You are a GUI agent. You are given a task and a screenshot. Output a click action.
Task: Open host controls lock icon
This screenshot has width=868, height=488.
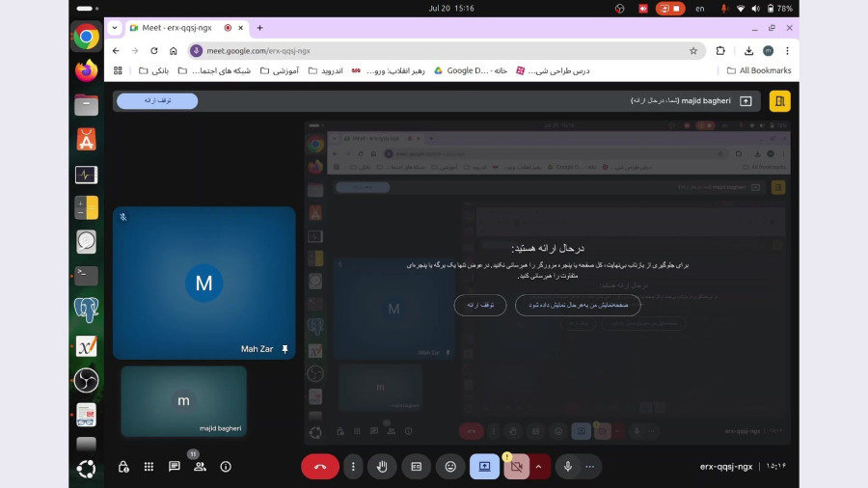click(x=123, y=467)
